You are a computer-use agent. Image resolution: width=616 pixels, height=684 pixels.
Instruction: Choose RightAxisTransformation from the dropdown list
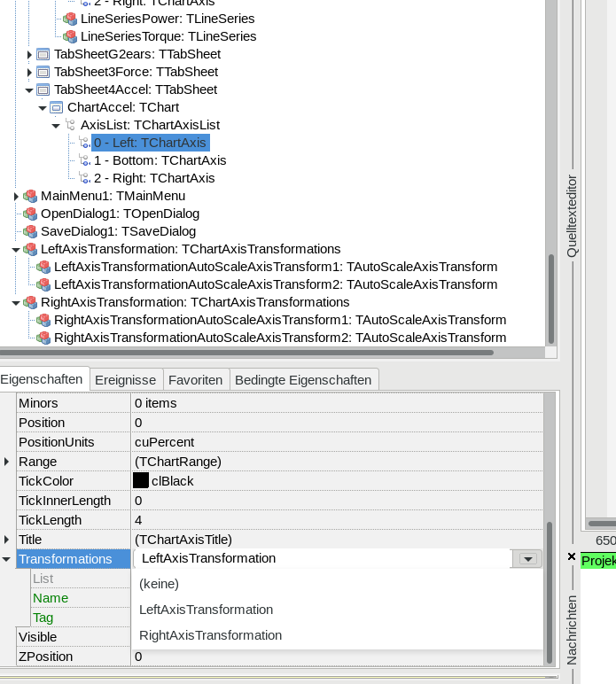pos(211,635)
